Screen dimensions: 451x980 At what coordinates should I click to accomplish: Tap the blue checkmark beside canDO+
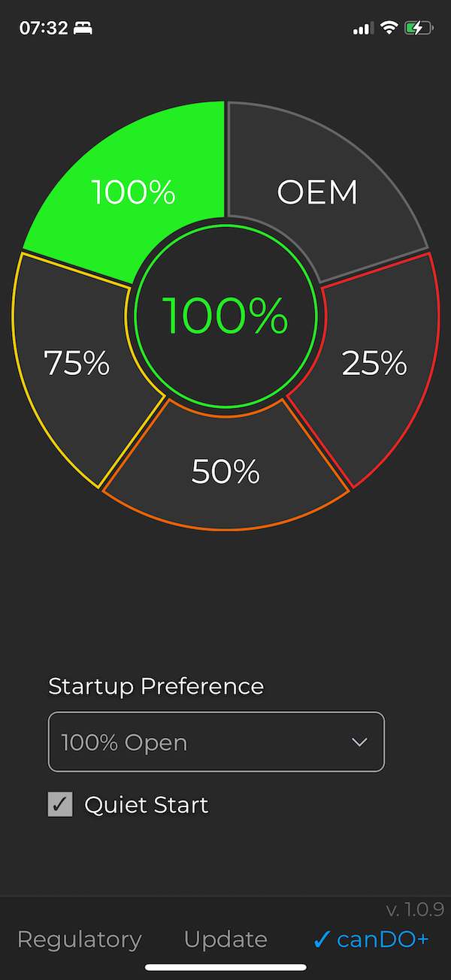coord(323,939)
